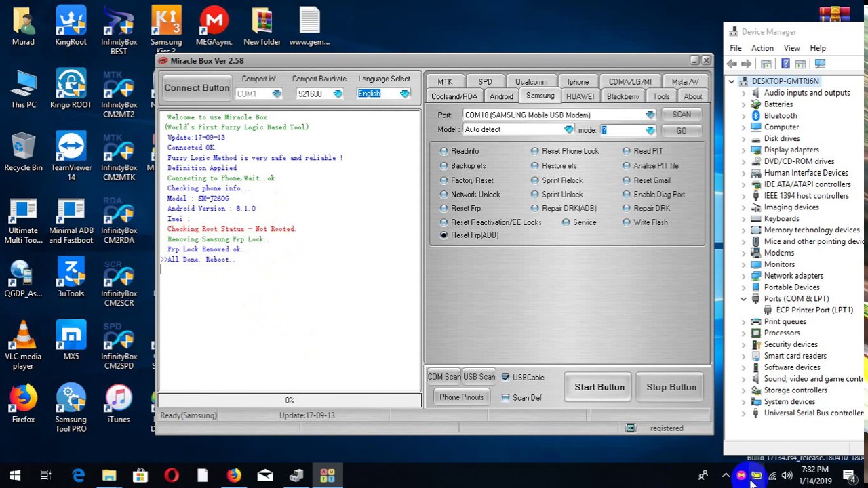Open InfinityBox CM2SPD shortcut
Image resolution: width=868 pixels, height=488 pixels.
(x=119, y=346)
